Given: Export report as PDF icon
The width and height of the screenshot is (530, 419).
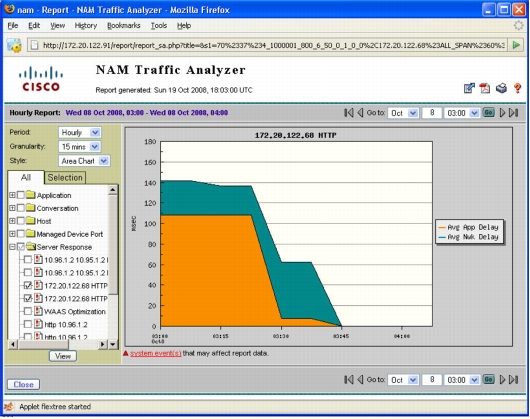Looking at the screenshot, I should tap(485, 88).
